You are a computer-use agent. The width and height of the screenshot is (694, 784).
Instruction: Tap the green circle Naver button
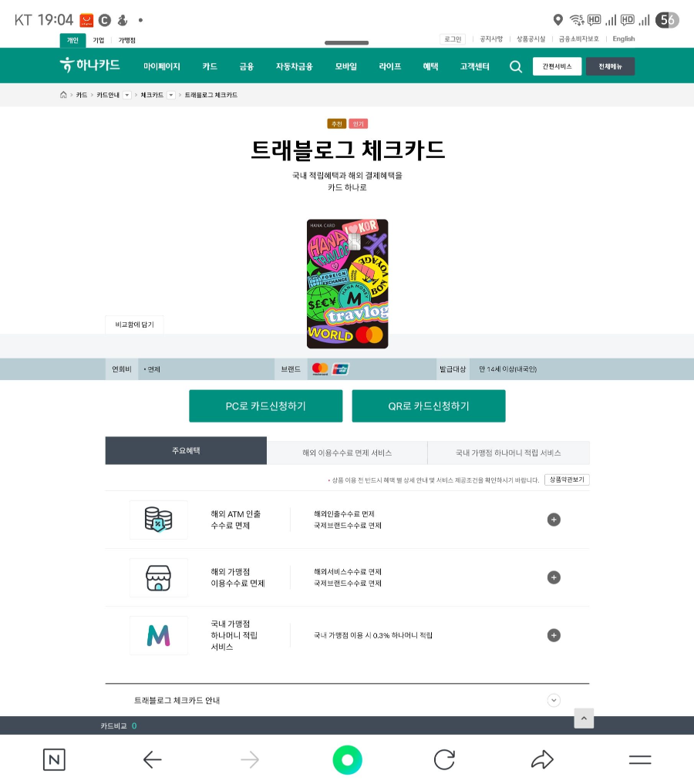(347, 759)
